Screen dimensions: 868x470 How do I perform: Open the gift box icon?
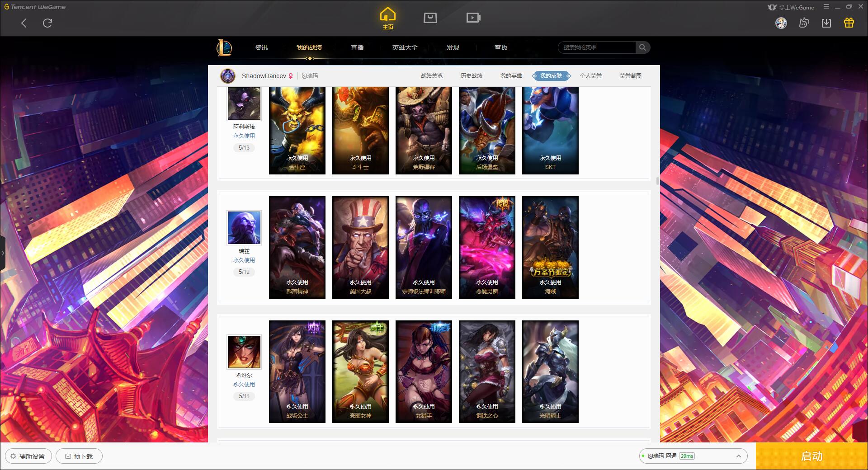coord(849,23)
